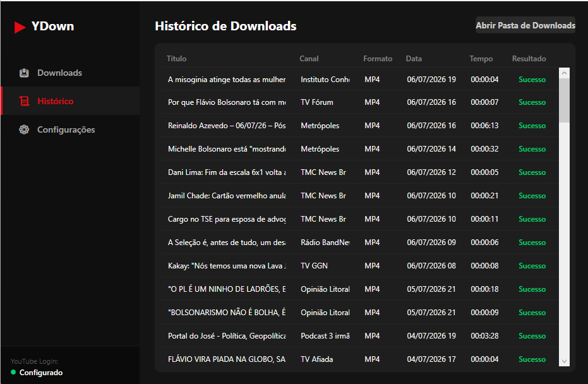Click the 'Configurado' login status text
This screenshot has height=384, width=588.
coord(41,373)
